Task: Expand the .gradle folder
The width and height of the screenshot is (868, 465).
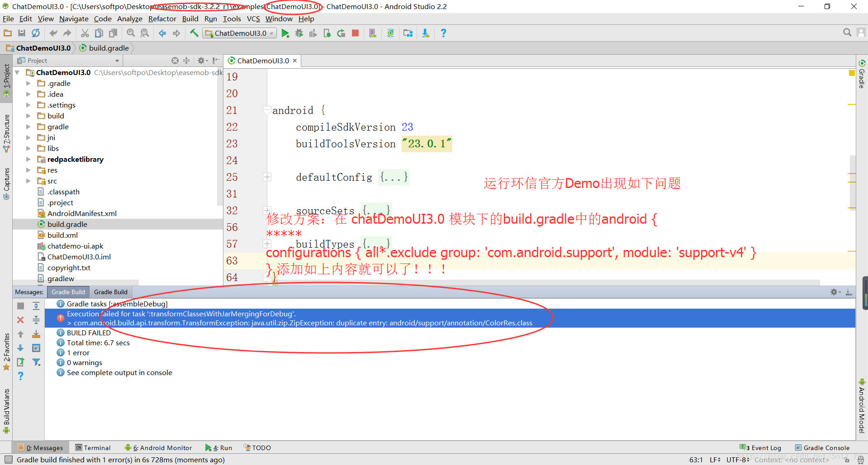Action: 28,83
